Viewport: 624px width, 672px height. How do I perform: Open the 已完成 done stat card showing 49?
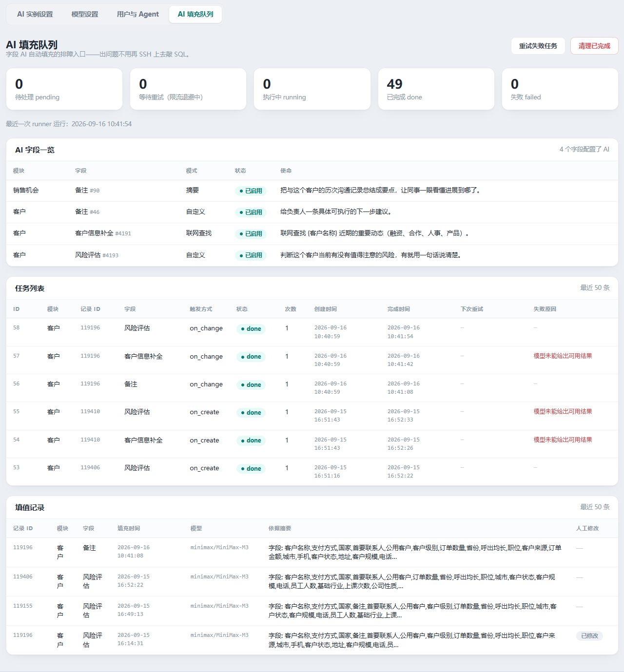pyautogui.click(x=436, y=89)
